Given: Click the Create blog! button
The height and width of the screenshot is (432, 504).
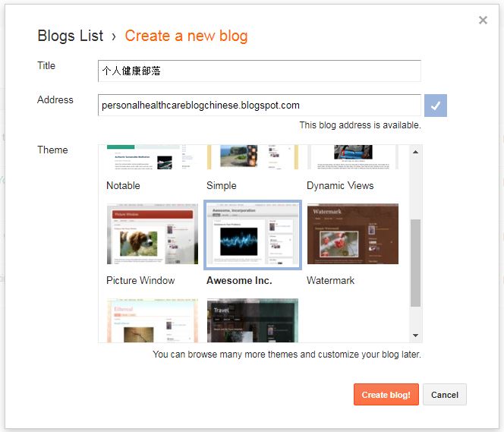Looking at the screenshot, I should [386, 394].
